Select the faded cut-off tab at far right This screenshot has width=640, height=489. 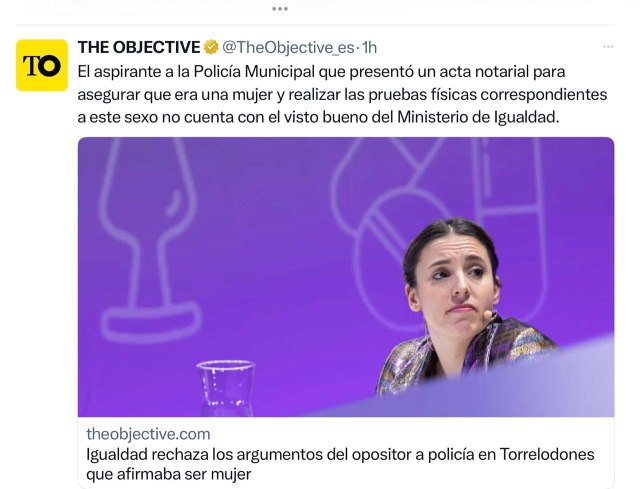click(506, 3)
